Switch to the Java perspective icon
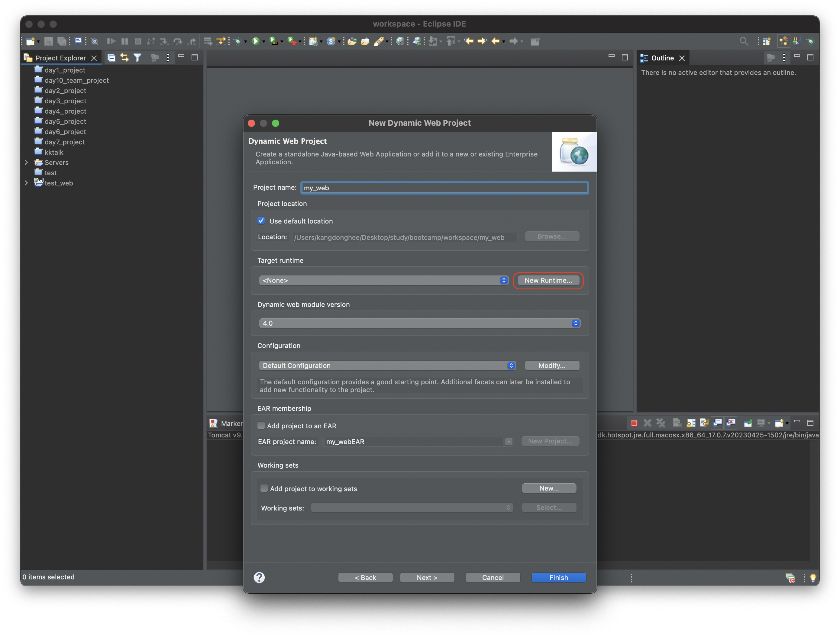Image resolution: width=840 pixels, height=638 pixels. click(797, 41)
